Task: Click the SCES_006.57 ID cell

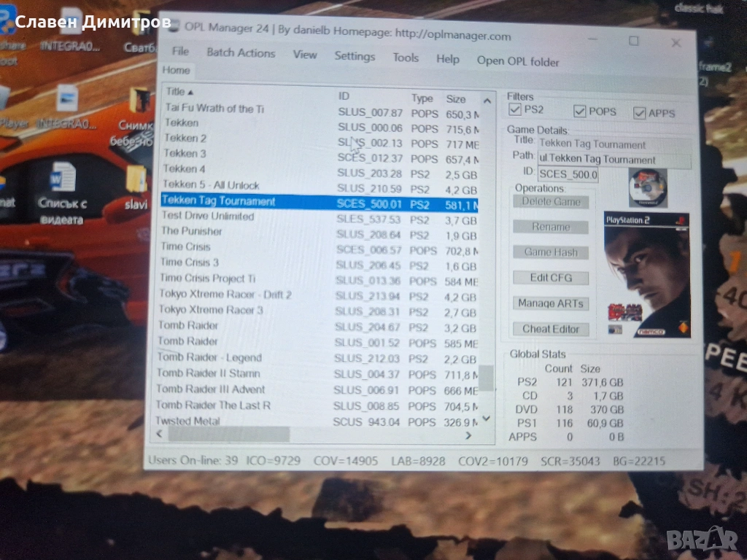Action: pyautogui.click(x=368, y=250)
